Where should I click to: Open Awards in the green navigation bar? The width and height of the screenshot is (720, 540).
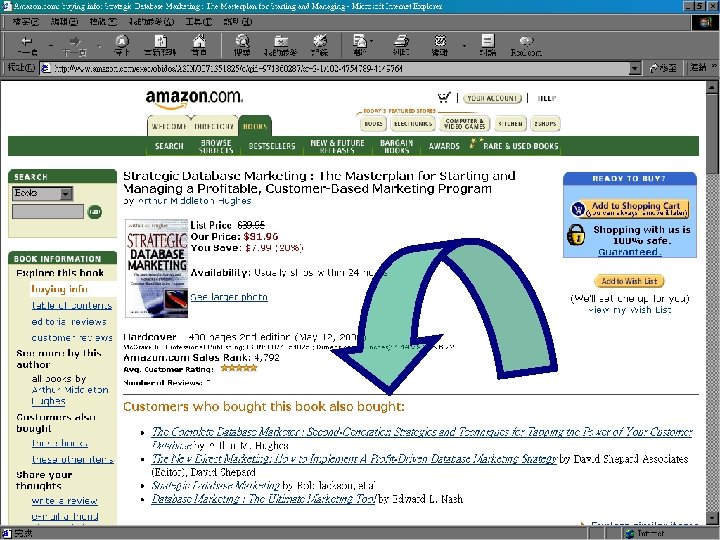tap(444, 146)
